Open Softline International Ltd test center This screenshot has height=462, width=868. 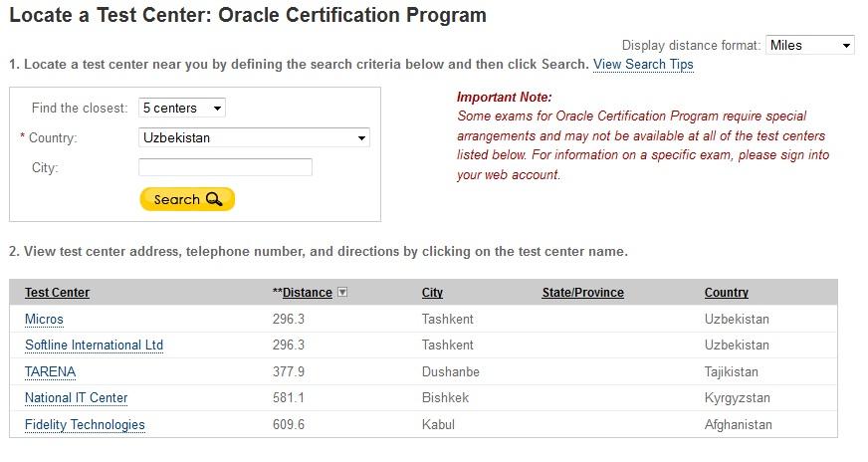pos(94,346)
